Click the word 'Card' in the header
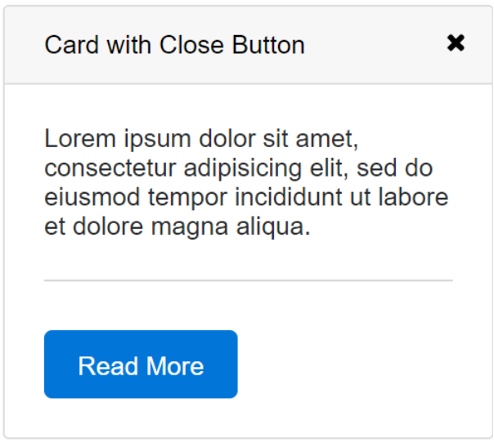This screenshot has height=448, width=494. coord(71,45)
